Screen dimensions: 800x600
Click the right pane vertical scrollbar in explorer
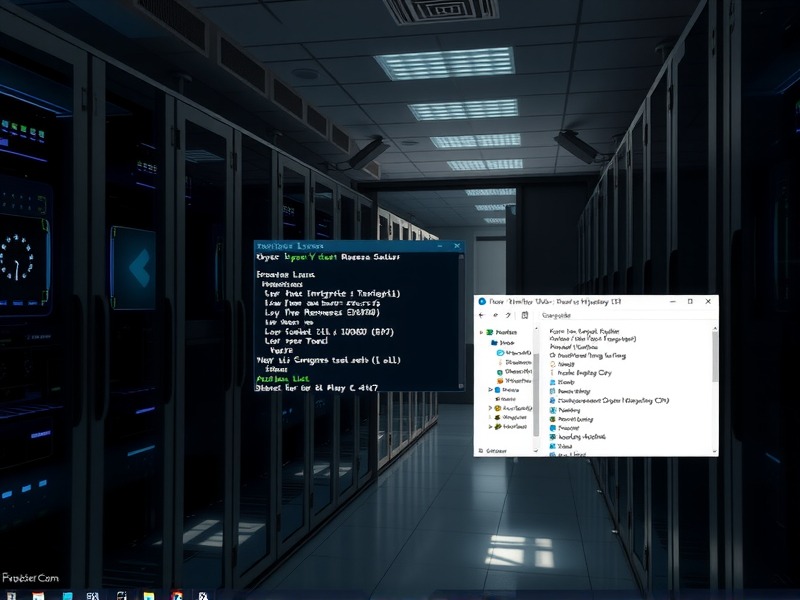[x=714, y=357]
